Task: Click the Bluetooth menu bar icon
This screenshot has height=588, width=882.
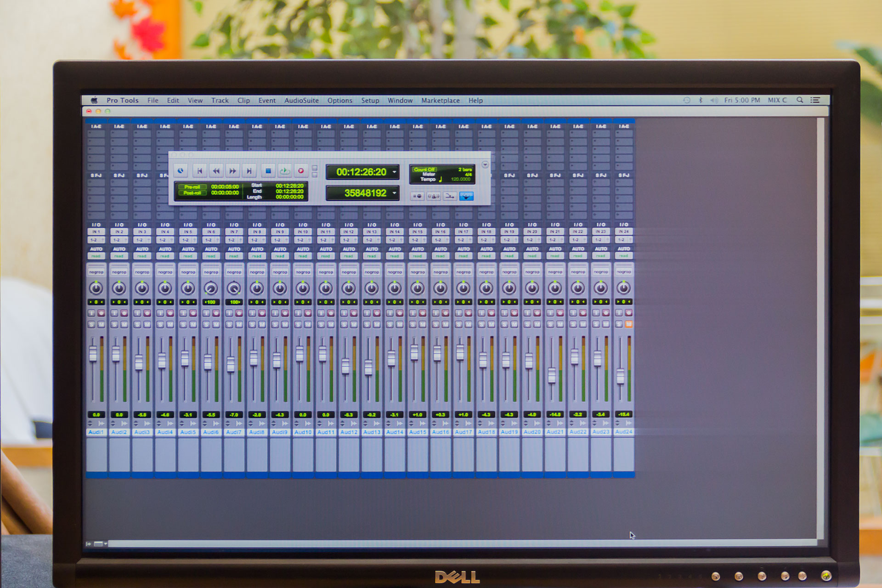Action: pos(701,100)
